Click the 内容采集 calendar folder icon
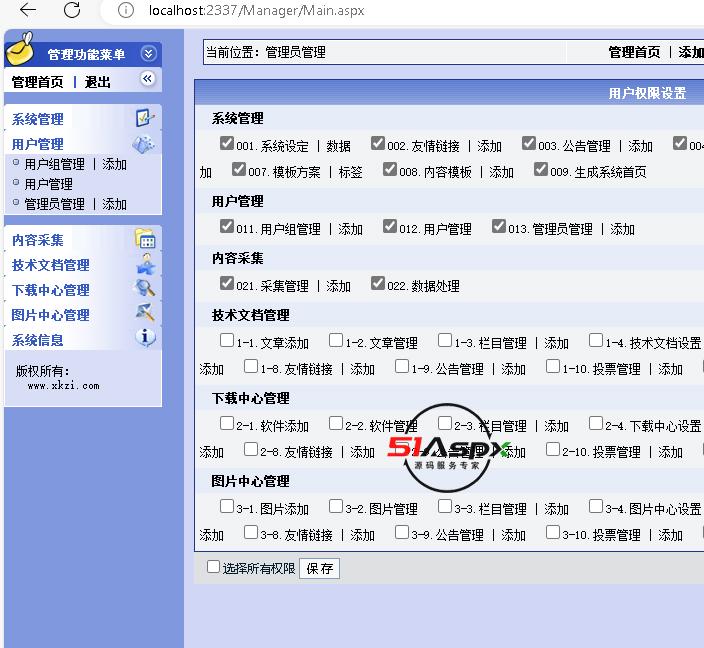 click(145, 238)
